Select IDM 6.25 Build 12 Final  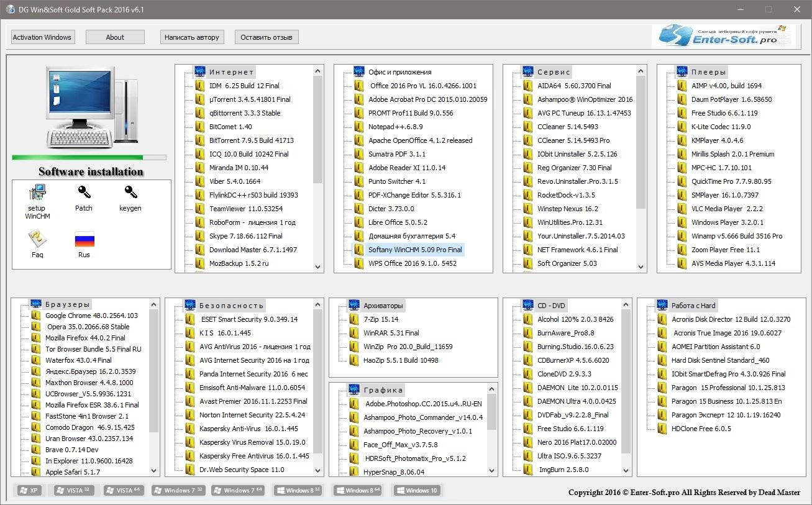244,86
